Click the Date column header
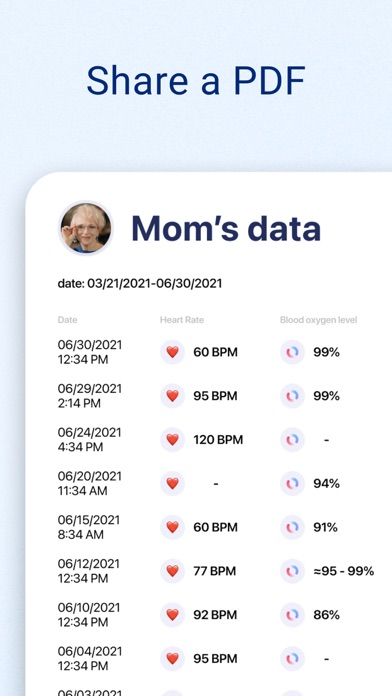The height and width of the screenshot is (696, 392). [x=67, y=320]
